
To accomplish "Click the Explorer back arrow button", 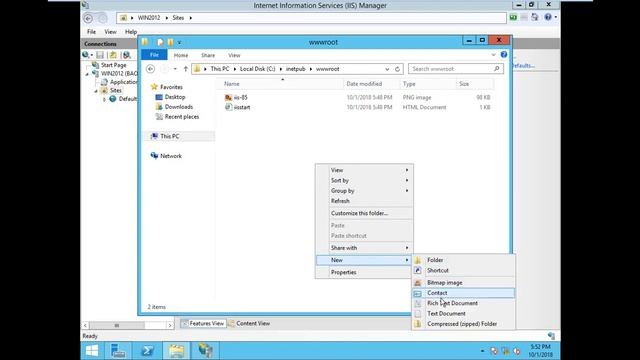I will tap(150, 69).
